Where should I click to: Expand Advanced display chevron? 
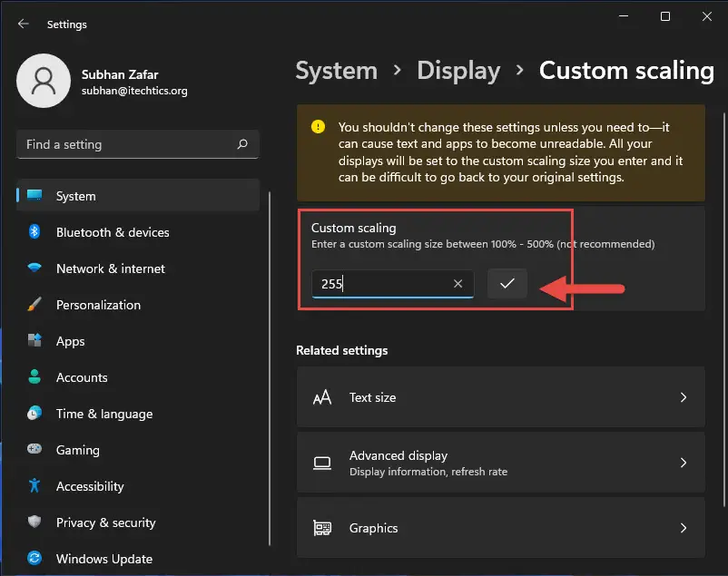click(x=684, y=463)
